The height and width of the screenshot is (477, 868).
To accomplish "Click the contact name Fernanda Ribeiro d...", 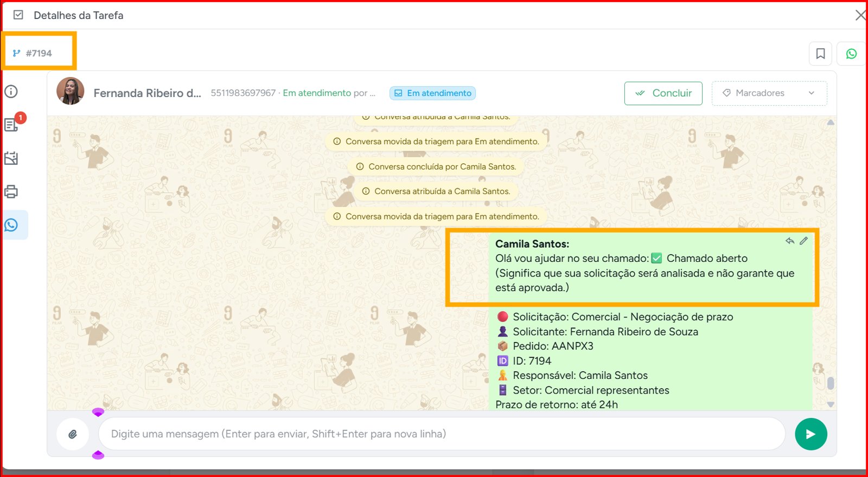I will pyautogui.click(x=147, y=93).
